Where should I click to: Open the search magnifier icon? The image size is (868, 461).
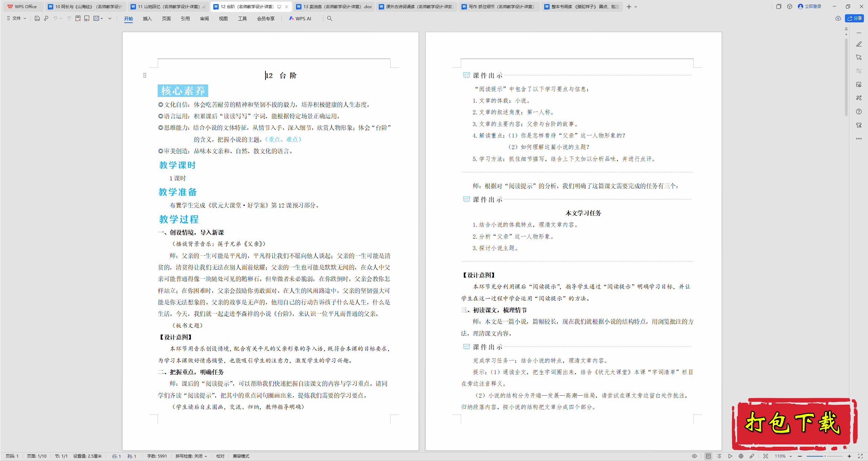pyautogui.click(x=330, y=19)
